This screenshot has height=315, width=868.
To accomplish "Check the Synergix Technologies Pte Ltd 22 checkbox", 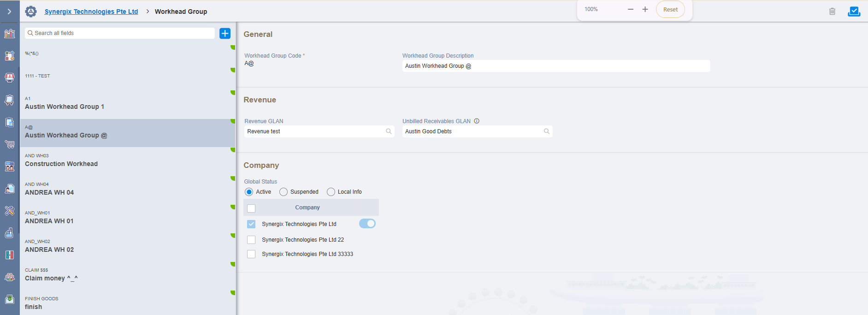I will (251, 240).
